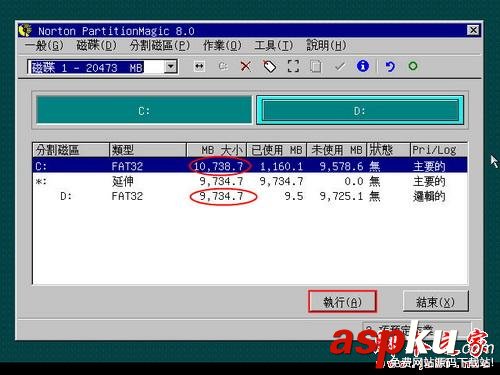Click the blue info properties icon
The height and width of the screenshot is (375, 500).
coord(363,66)
